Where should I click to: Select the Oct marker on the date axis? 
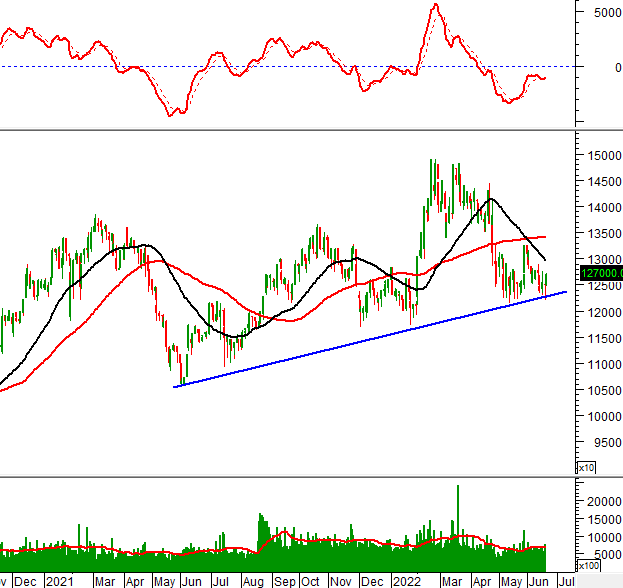pos(311,580)
